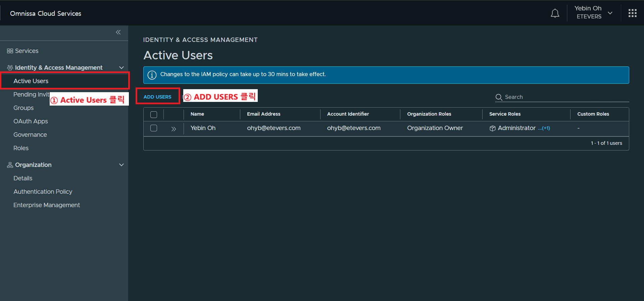Toggle the select-all users checkbox
The image size is (644, 301).
[154, 115]
